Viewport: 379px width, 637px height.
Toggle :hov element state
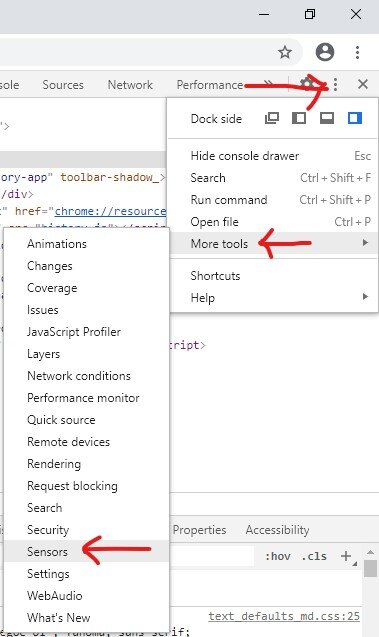[x=278, y=556]
